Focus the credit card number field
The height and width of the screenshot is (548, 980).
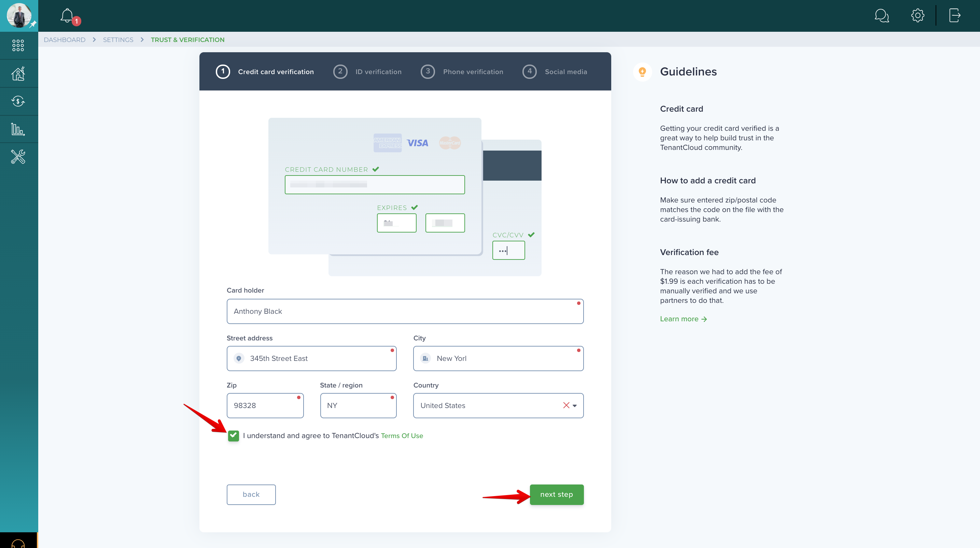(375, 184)
